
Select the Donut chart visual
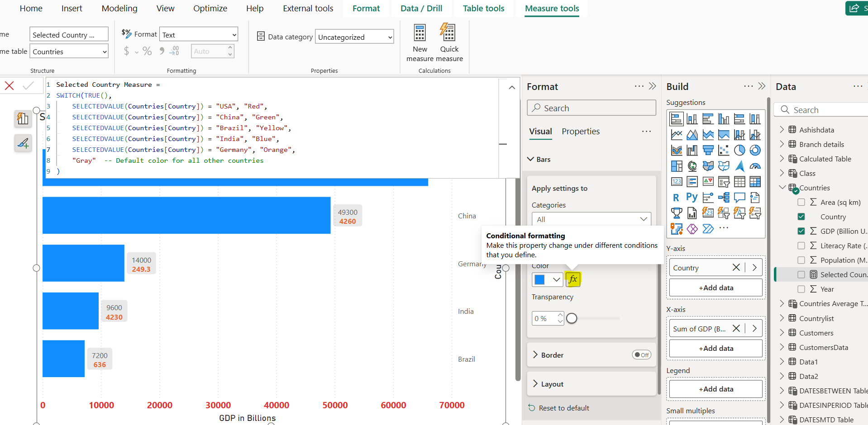point(755,150)
